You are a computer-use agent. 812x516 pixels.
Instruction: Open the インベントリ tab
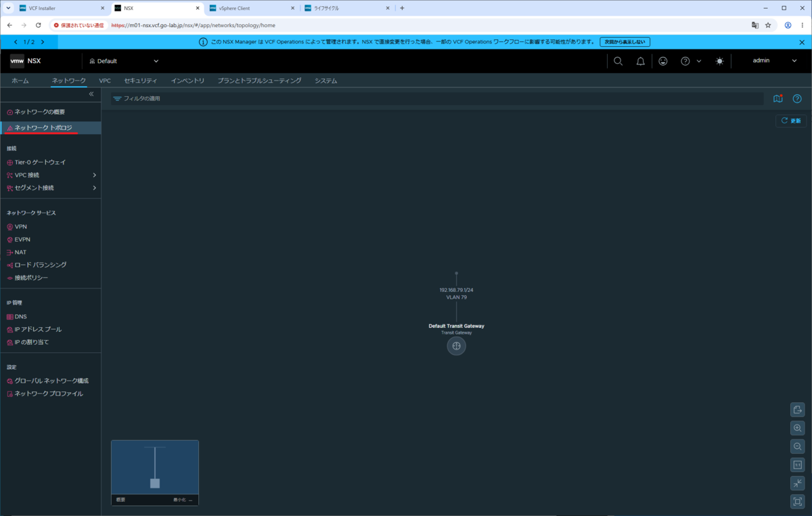(x=187, y=81)
